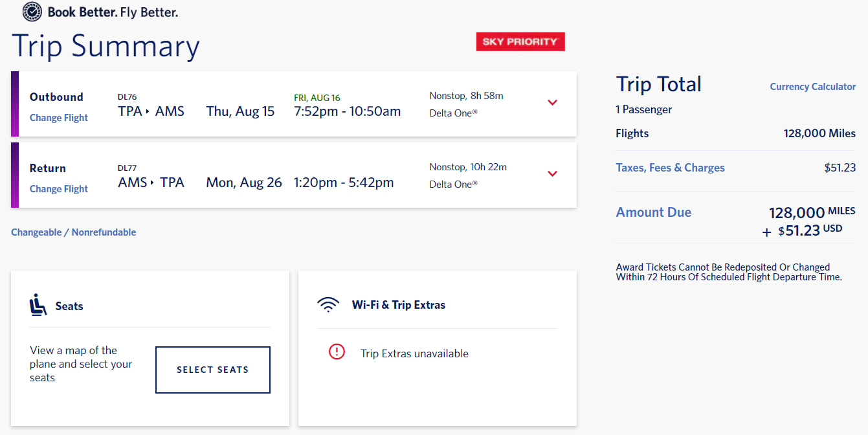
Task: Open Taxes, Fees & Charges breakdown
Action: 670,168
